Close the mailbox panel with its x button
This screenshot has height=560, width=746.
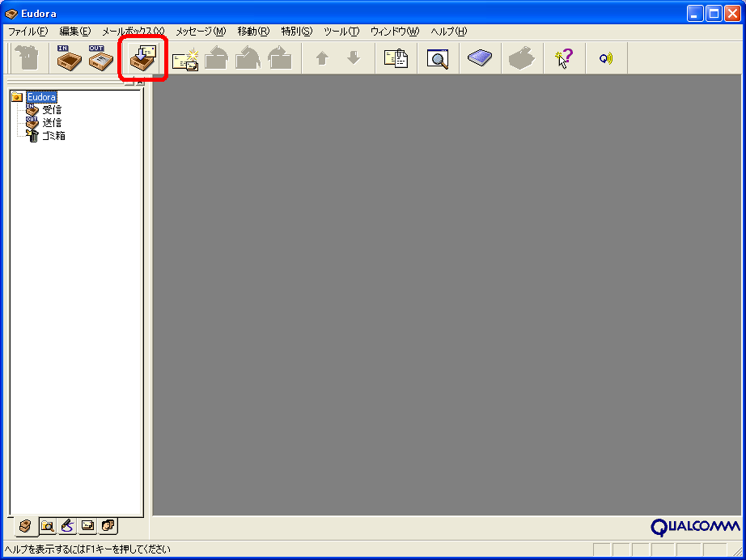coord(139,82)
